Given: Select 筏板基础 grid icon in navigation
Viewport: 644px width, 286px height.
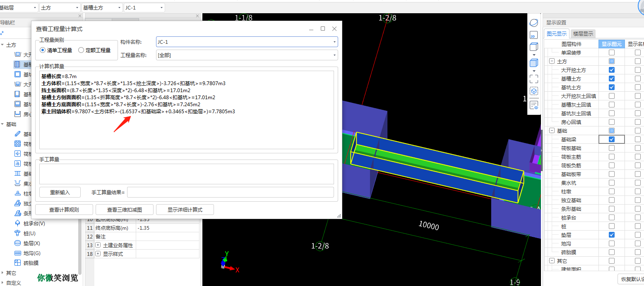Looking at the screenshot, I should click(17, 144).
